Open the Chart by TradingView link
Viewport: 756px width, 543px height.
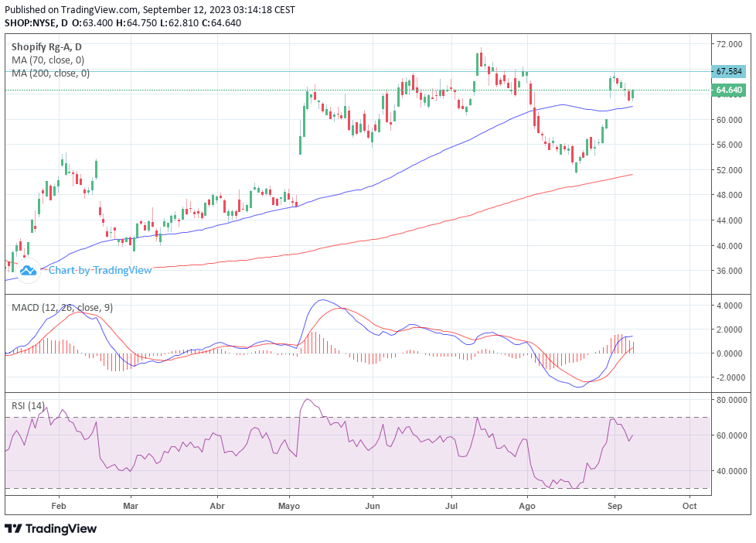100,270
